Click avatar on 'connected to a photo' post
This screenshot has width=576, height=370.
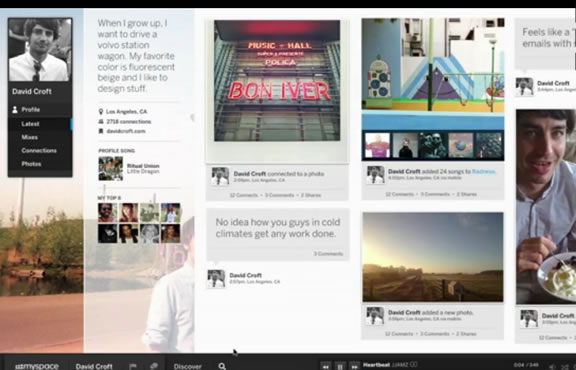pyautogui.click(x=220, y=176)
